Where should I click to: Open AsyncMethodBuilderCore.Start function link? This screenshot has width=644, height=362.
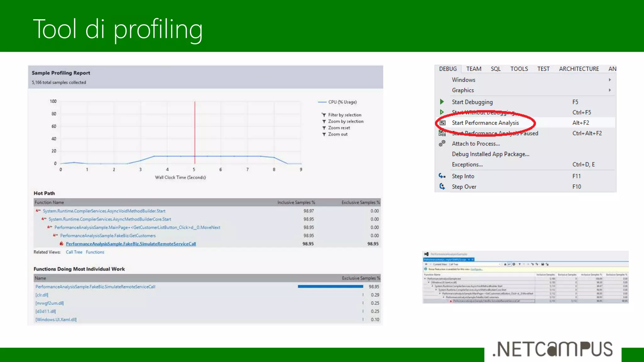tap(110, 219)
